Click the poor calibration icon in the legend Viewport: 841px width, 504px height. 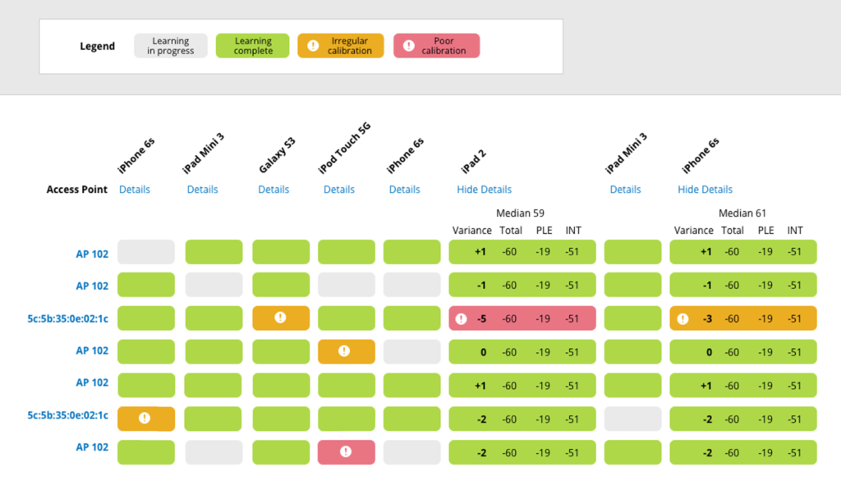click(x=408, y=46)
